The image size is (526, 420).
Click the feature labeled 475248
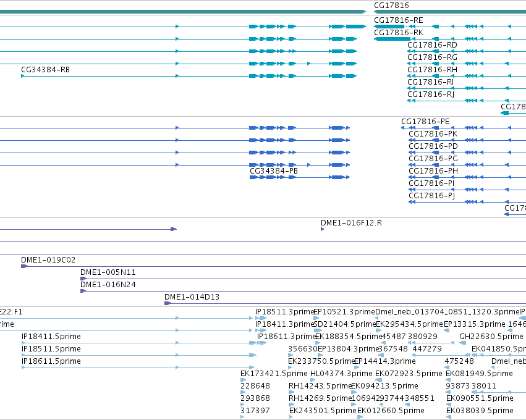pyautogui.click(x=459, y=362)
